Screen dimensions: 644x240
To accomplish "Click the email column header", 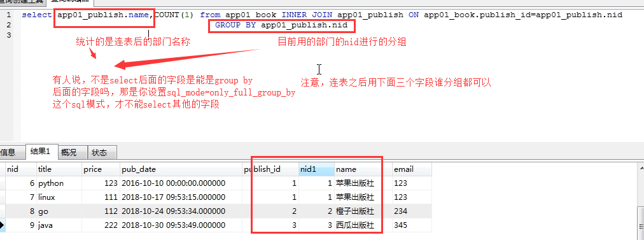I will (x=412, y=169).
